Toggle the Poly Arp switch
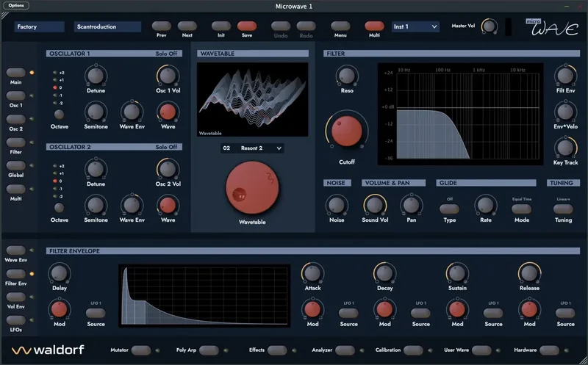This screenshot has height=365, width=588. [209, 350]
